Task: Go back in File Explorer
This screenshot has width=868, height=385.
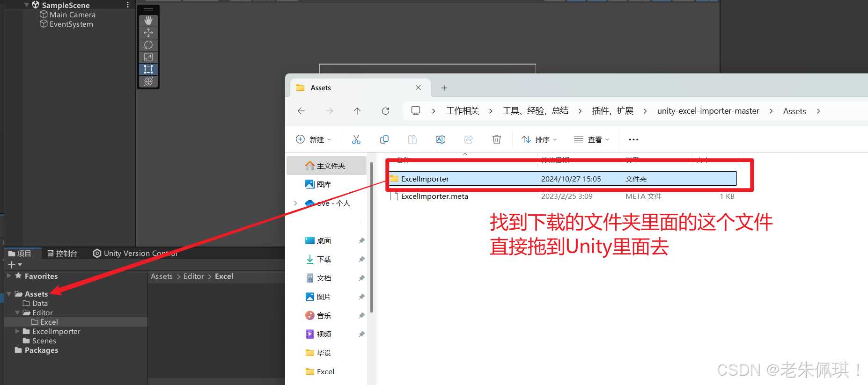Action: [x=301, y=111]
